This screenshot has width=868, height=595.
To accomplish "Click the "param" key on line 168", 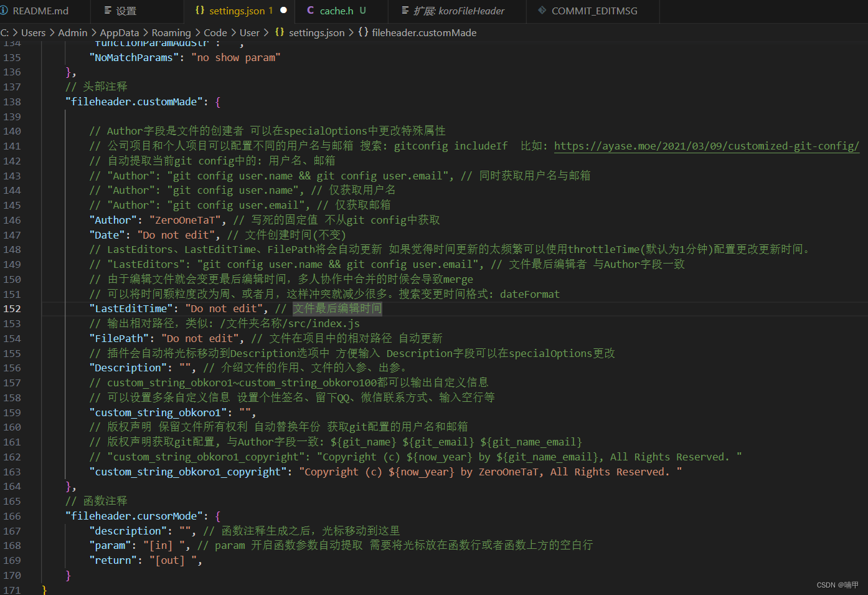I will (x=110, y=546).
